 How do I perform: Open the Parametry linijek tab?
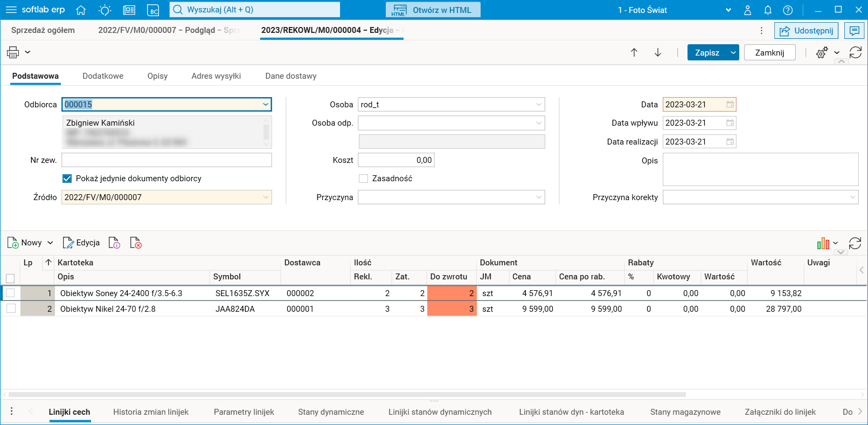(244, 412)
